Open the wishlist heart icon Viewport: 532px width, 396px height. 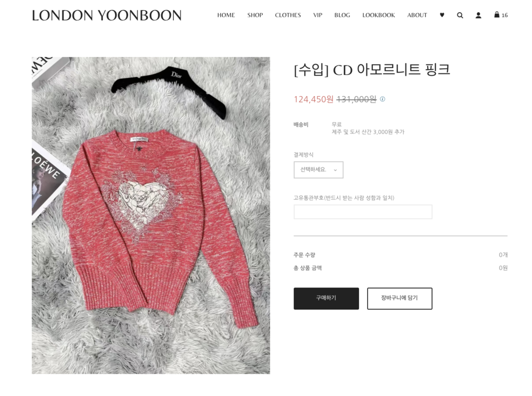pyautogui.click(x=442, y=15)
